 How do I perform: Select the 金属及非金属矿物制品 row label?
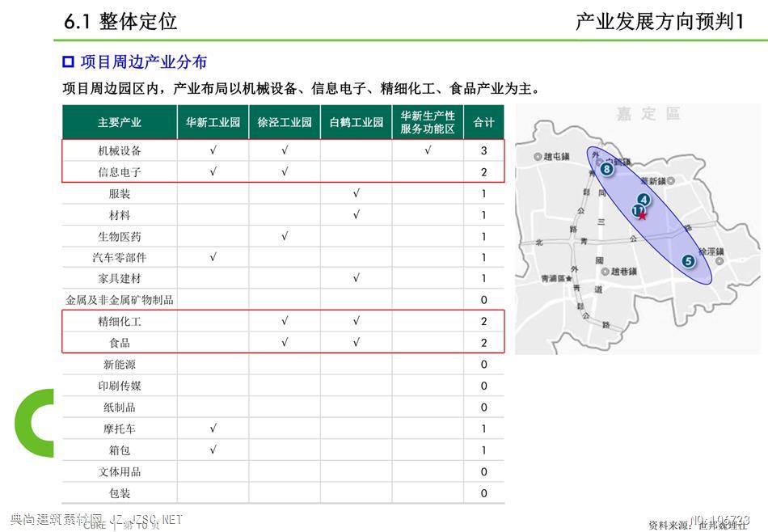pos(120,300)
